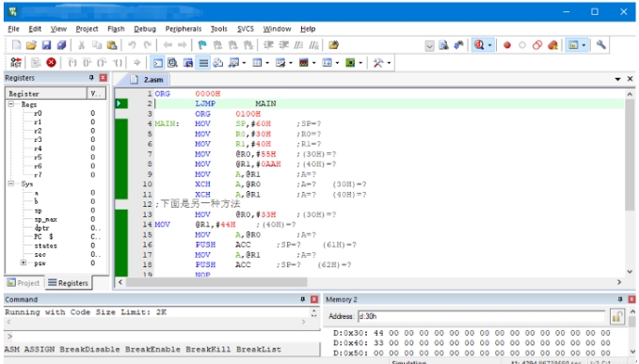This screenshot has height=364, width=639.
Task: Open the window layout dropdown arrow
Action: point(584,45)
